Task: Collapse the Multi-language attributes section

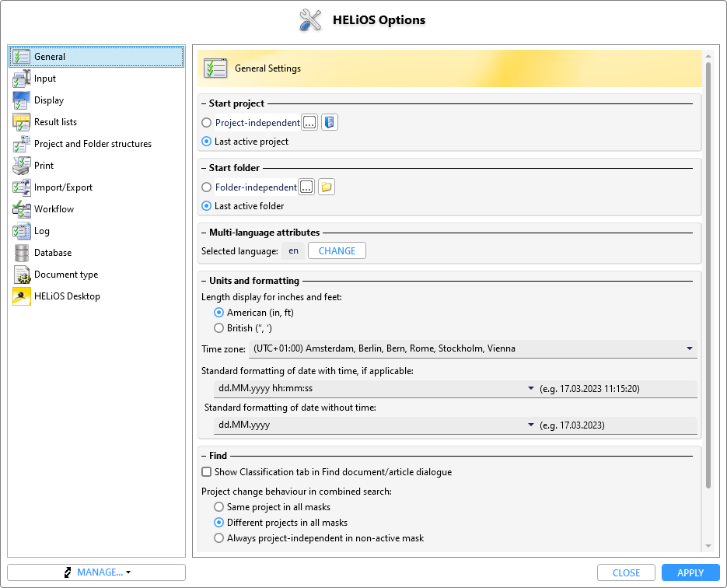Action: click(x=204, y=233)
